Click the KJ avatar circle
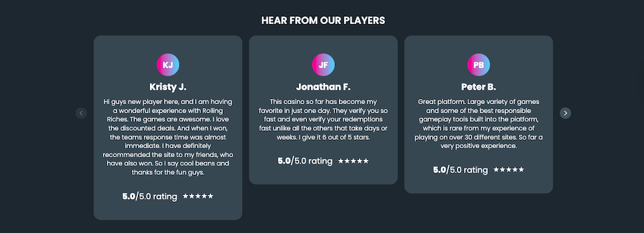The height and width of the screenshot is (233, 644). (x=168, y=65)
